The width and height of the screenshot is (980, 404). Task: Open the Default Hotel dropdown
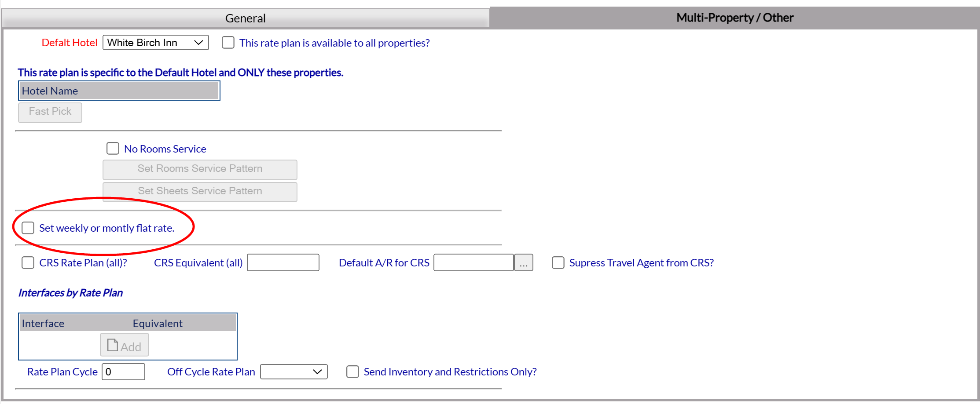[x=156, y=43]
